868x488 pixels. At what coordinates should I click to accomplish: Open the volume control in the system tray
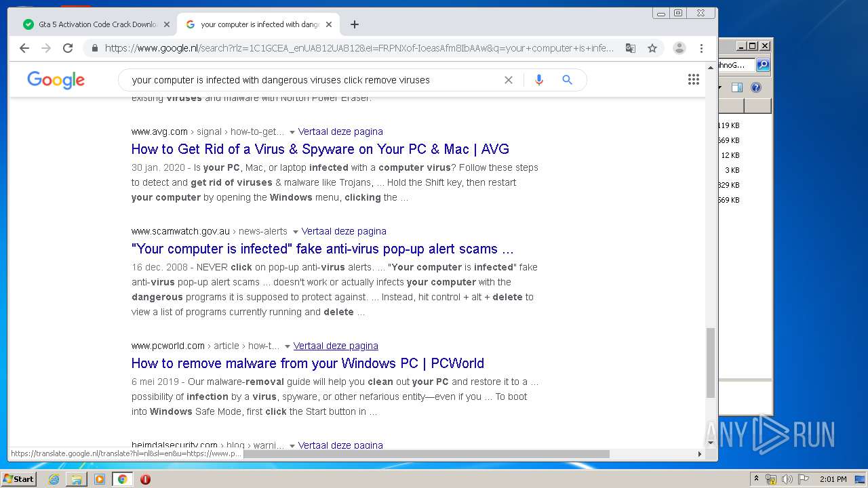click(x=787, y=479)
